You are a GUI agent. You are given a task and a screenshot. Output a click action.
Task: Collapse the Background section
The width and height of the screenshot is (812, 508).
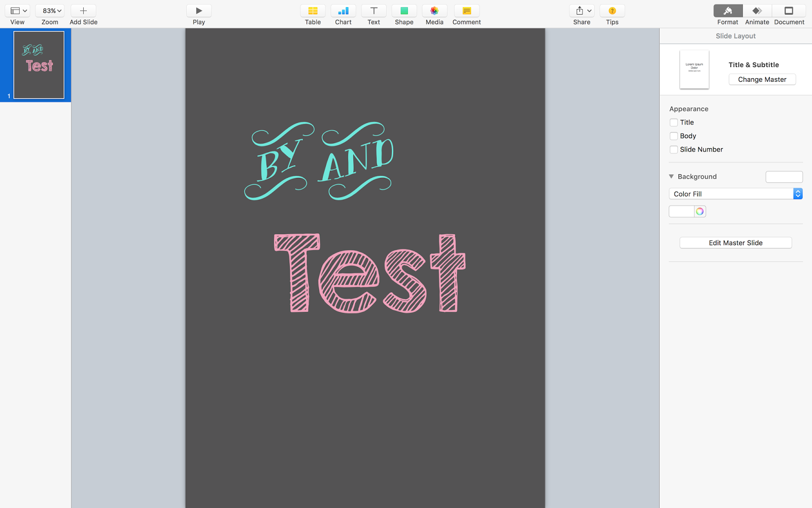pos(671,176)
